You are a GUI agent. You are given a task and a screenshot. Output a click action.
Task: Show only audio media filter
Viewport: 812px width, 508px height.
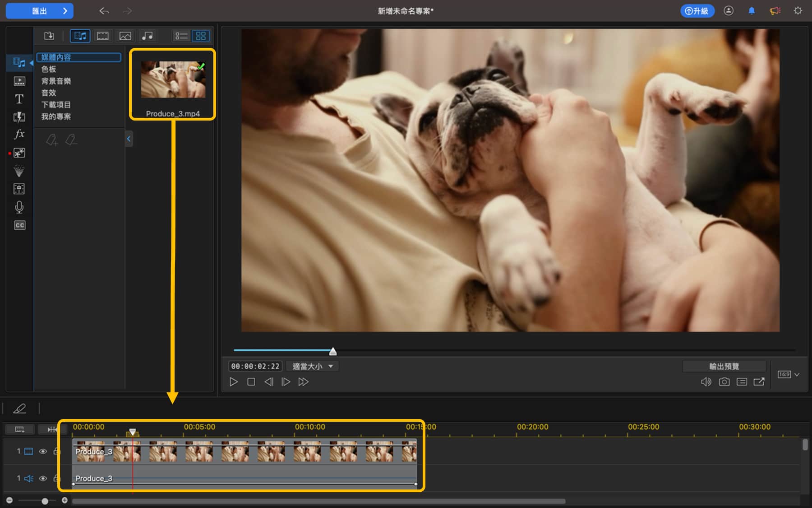pos(148,36)
